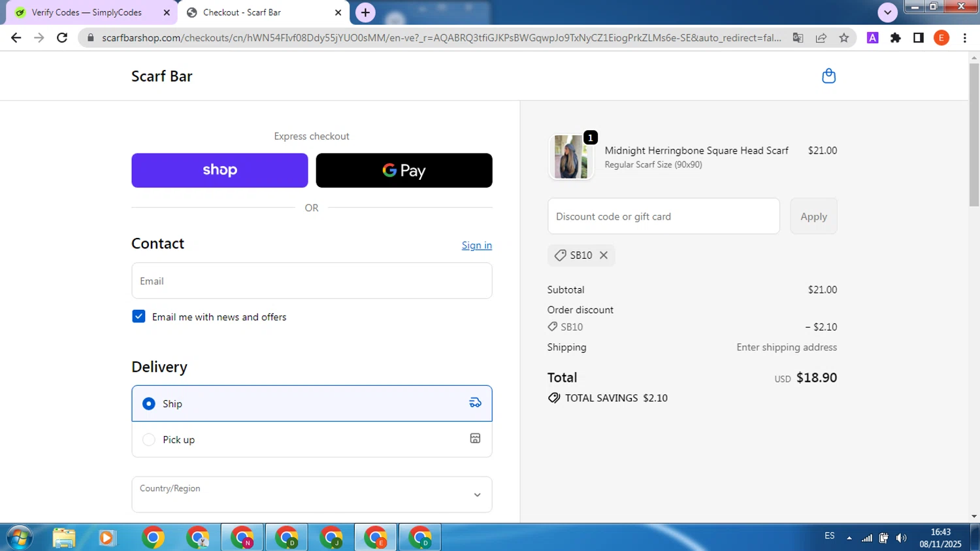Viewport: 980px width, 551px height.
Task: Click the $18.90 total amount
Action: pyautogui.click(x=817, y=378)
